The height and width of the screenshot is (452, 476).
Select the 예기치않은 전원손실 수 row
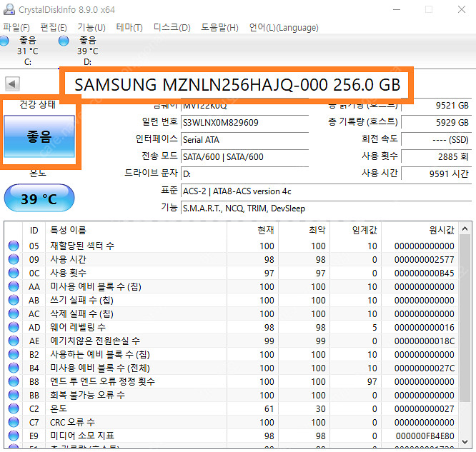point(232,341)
